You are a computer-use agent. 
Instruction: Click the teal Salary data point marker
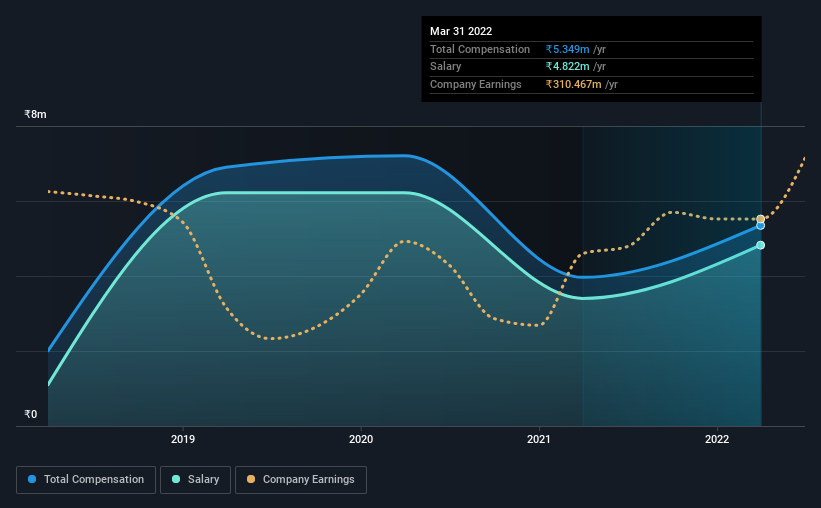tap(760, 245)
